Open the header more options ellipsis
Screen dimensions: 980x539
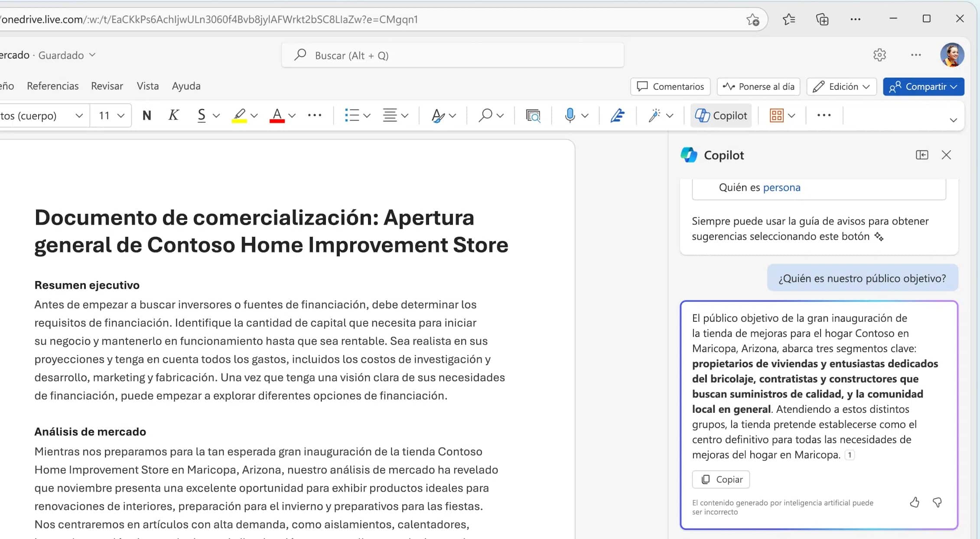click(916, 55)
